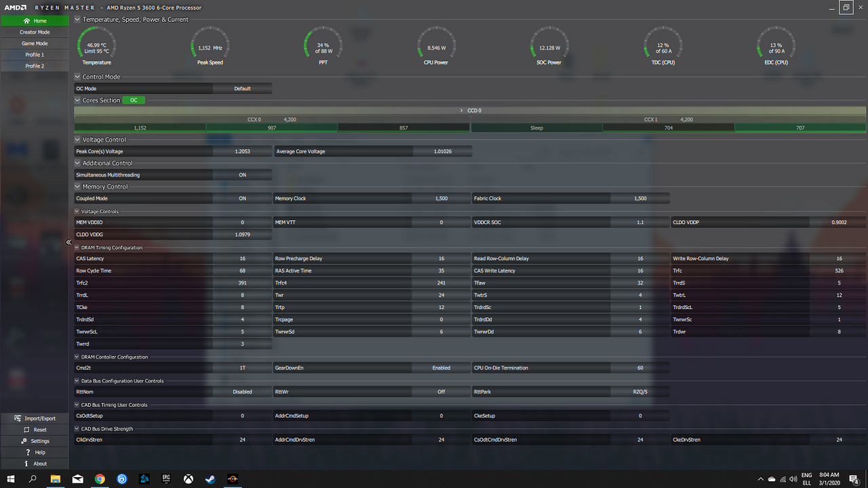The height and width of the screenshot is (488, 868).
Task: Click the TDC (CPU) gauge
Action: (x=663, y=45)
